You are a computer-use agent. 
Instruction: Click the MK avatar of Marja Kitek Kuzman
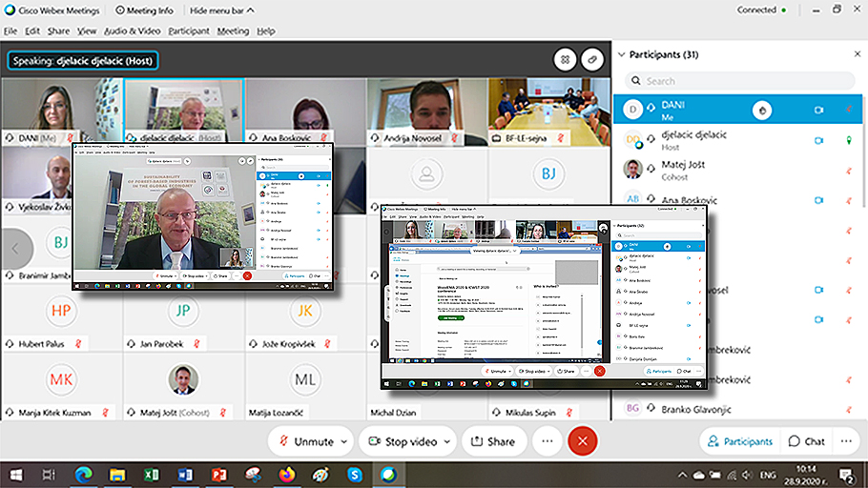(61, 379)
